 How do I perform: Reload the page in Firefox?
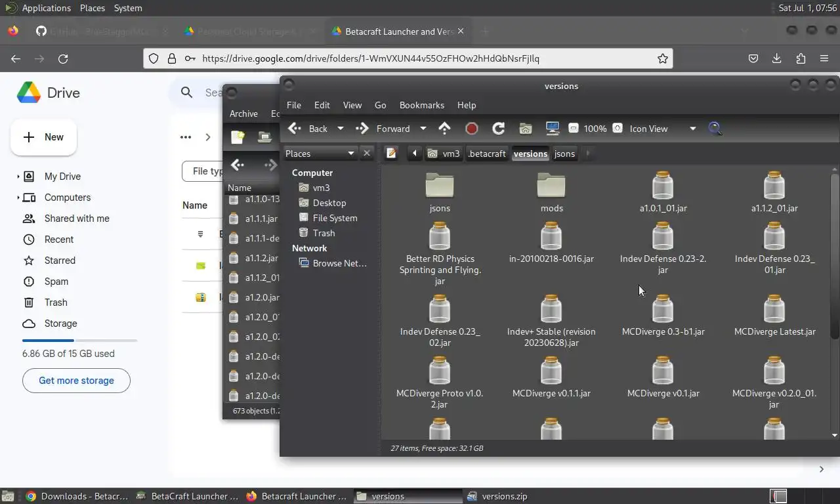[63, 58]
